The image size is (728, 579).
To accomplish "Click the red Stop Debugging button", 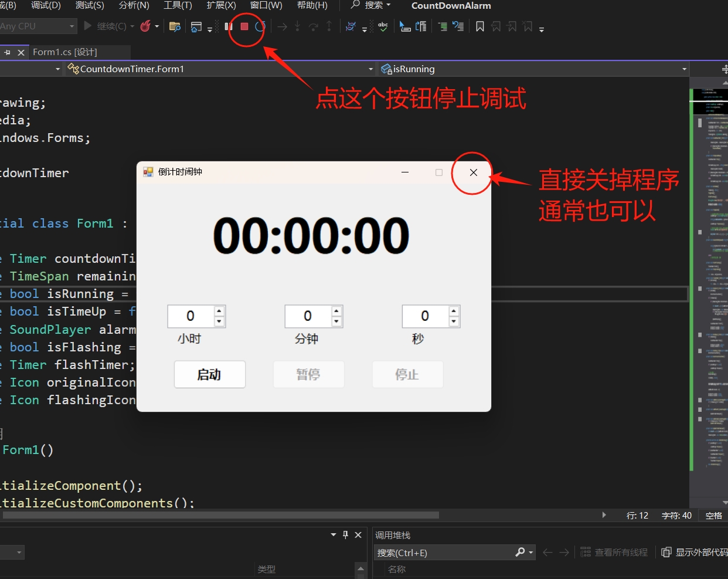I will 244,26.
